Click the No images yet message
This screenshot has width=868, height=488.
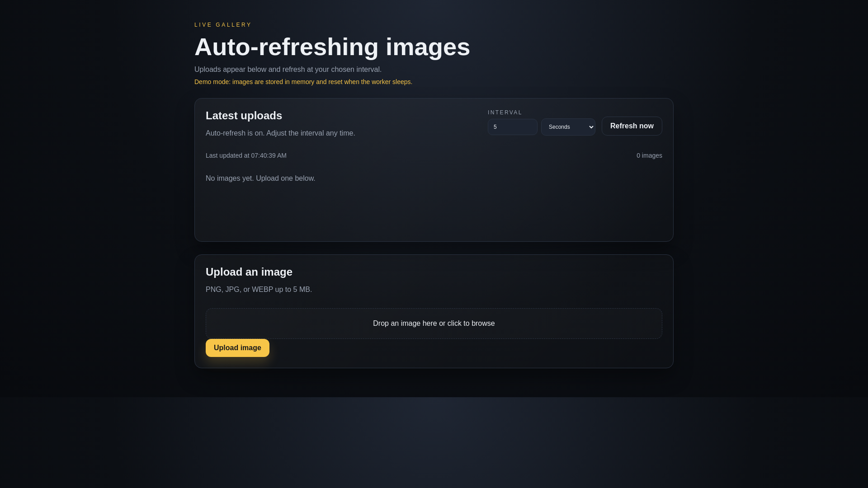[260, 178]
